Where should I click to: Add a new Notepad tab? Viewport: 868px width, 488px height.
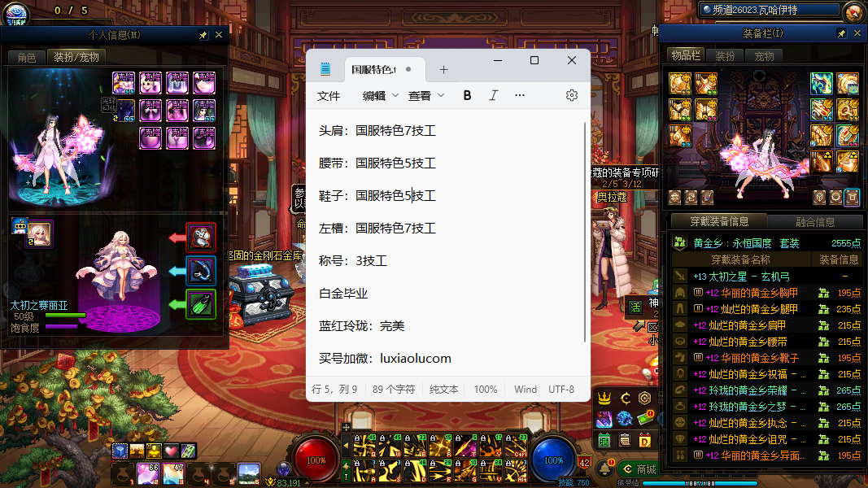(x=444, y=69)
